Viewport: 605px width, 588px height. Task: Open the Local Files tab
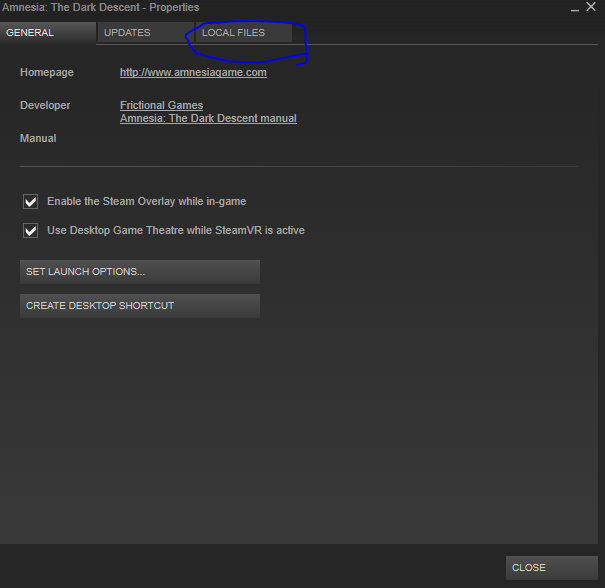pyautogui.click(x=243, y=33)
